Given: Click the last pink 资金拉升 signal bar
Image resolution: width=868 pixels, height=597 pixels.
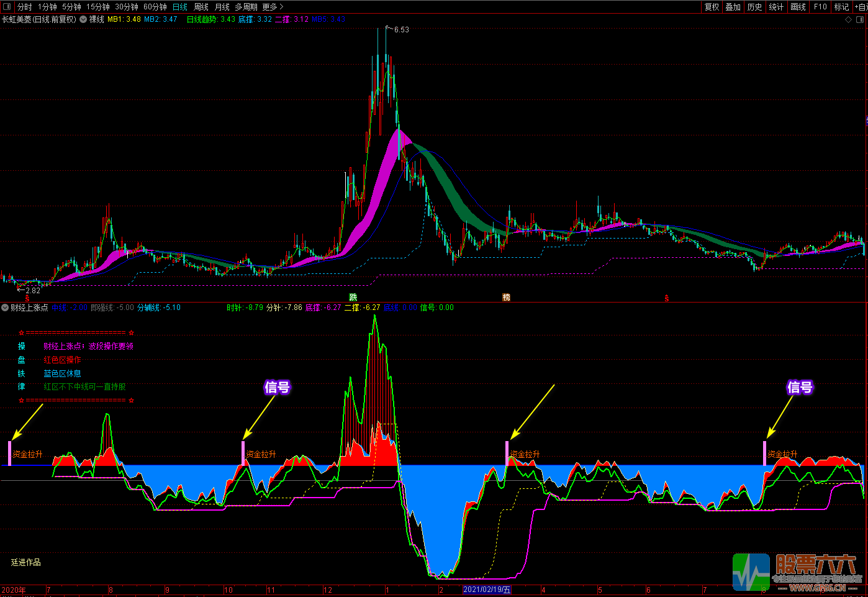Looking at the screenshot, I should pos(764,453).
